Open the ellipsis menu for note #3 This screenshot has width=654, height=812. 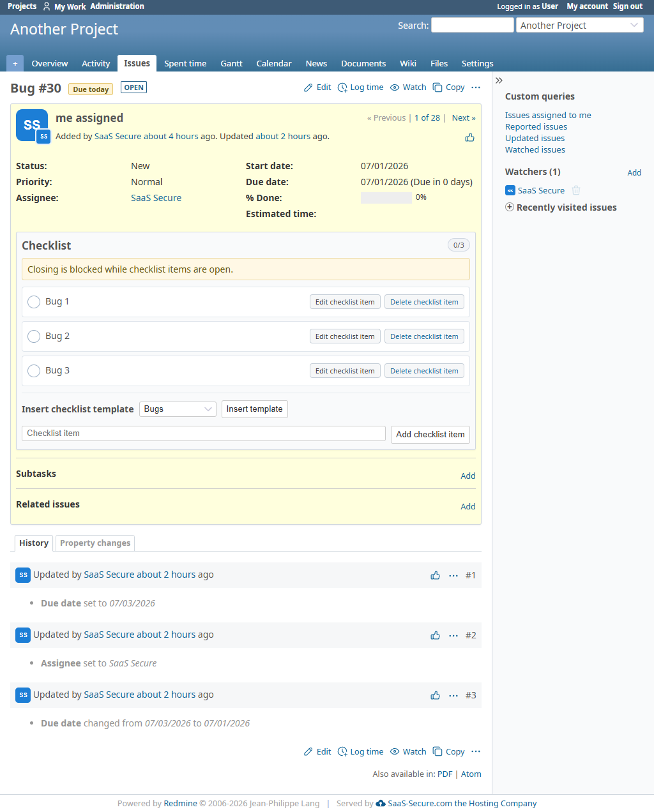(x=453, y=695)
